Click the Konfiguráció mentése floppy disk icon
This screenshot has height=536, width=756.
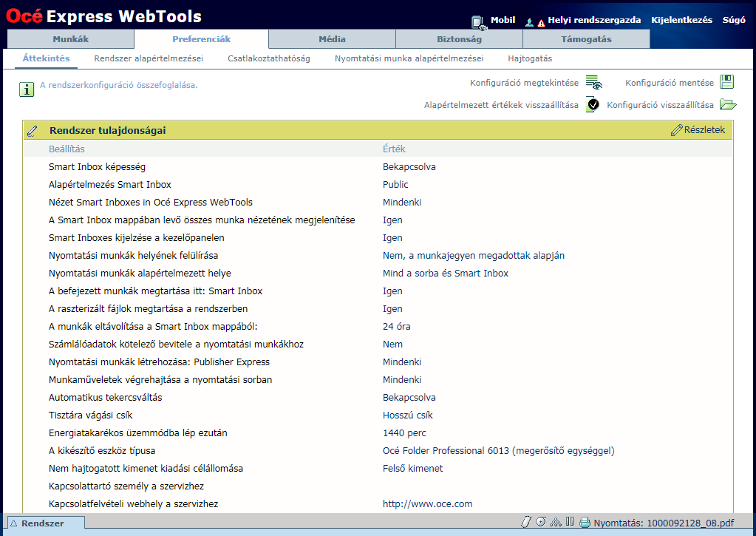(x=726, y=82)
